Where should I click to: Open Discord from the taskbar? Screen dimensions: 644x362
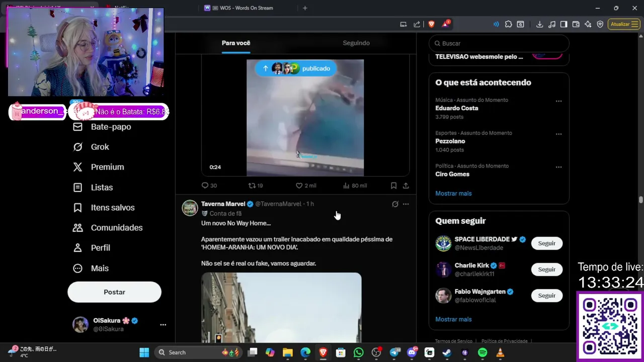pos(412,352)
